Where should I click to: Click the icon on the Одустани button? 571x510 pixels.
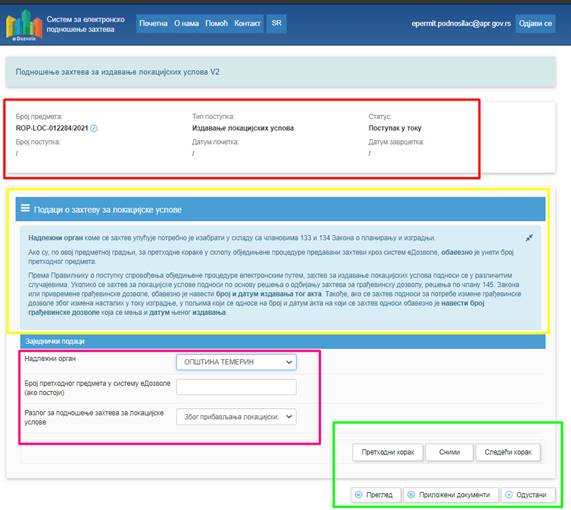click(509, 495)
